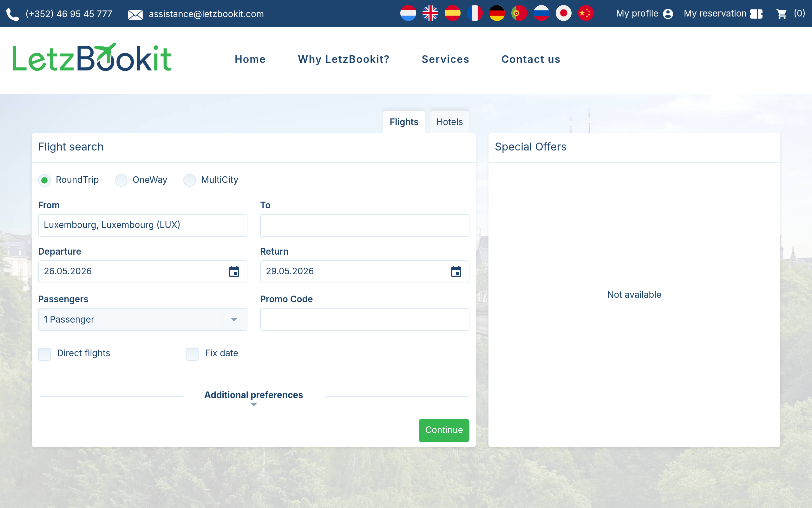Open the Services menu item
The width and height of the screenshot is (812, 508).
tap(446, 59)
